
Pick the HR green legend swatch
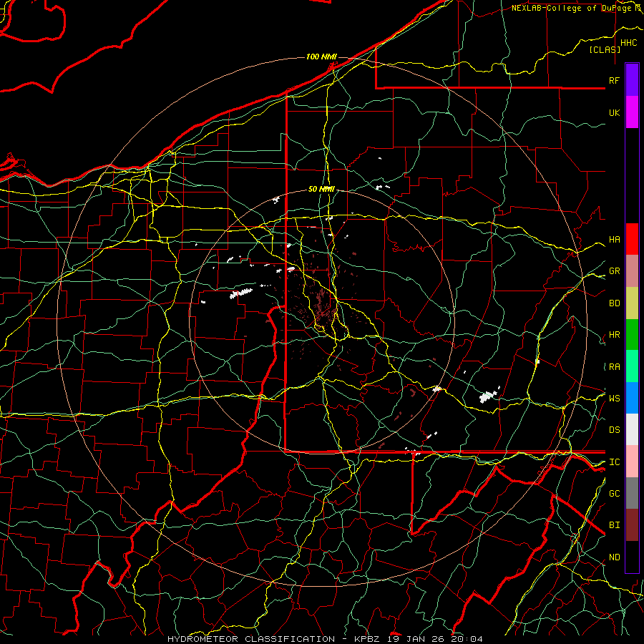pos(632,335)
